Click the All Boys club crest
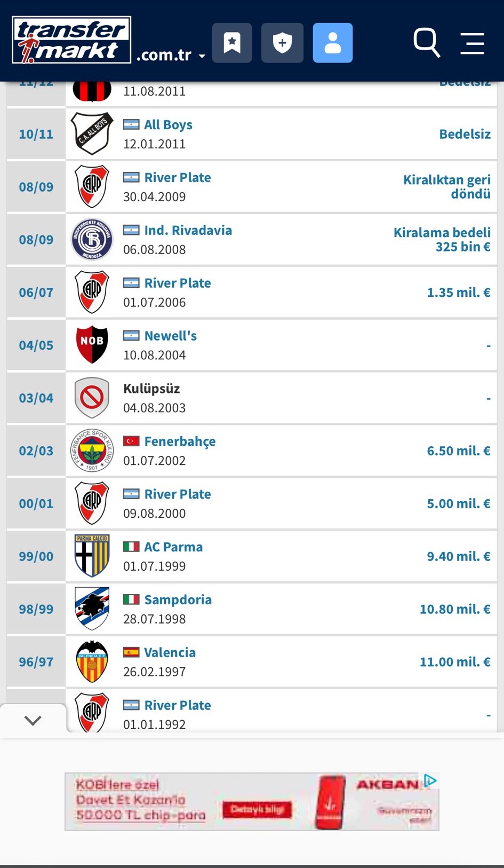The width and height of the screenshot is (504, 868). (x=92, y=133)
